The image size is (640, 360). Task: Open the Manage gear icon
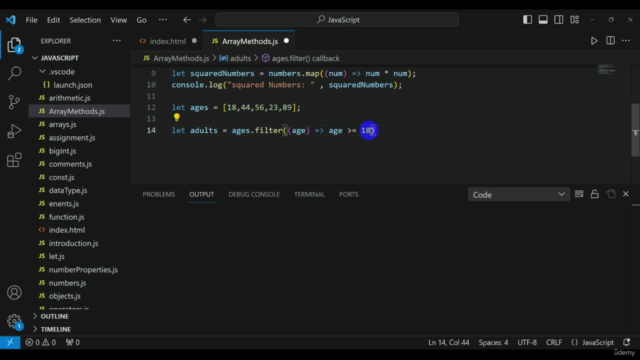(14, 321)
